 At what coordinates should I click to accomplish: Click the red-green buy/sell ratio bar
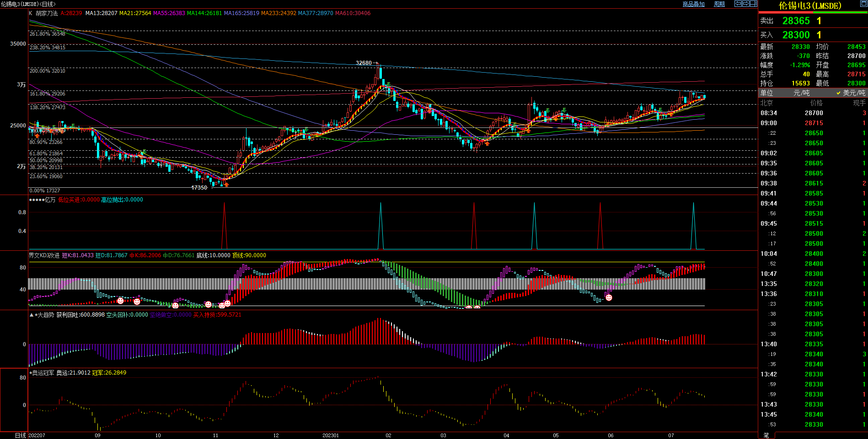click(x=813, y=12)
